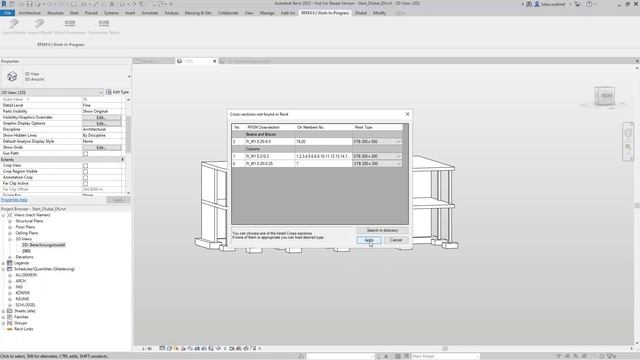
Task: Click the save icon in the quick access toolbar
Action: point(29,4)
